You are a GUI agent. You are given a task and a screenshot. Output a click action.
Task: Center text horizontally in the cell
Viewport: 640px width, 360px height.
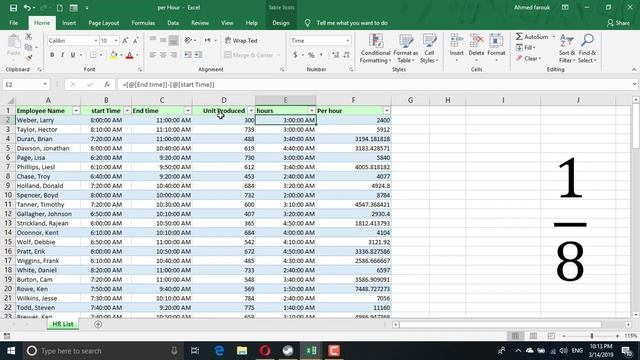pyautogui.click(x=163, y=55)
